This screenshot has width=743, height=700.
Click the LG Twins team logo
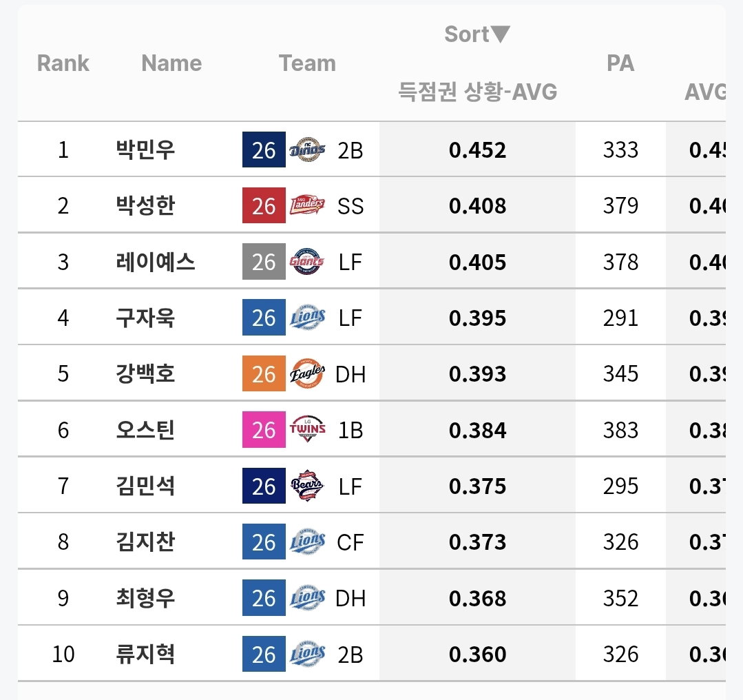click(x=307, y=429)
